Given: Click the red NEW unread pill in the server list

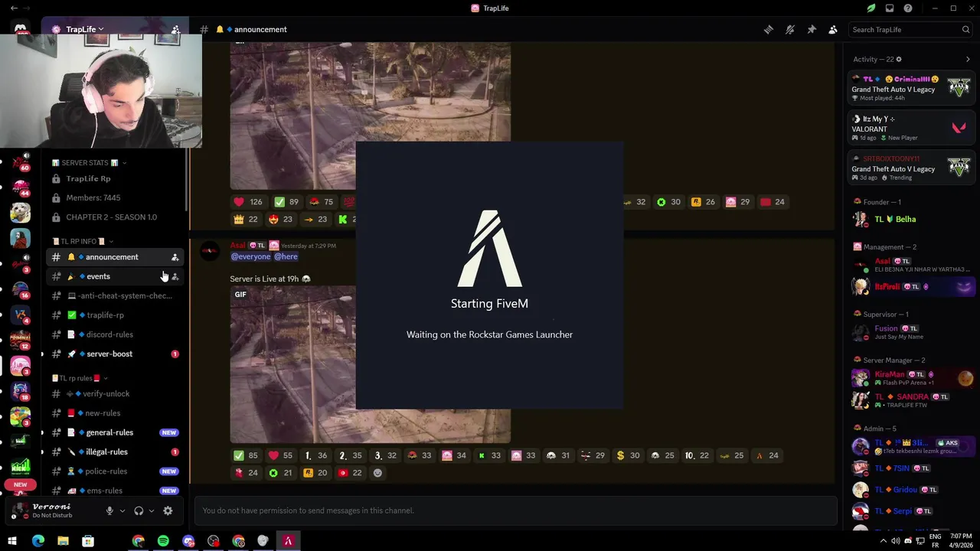Looking at the screenshot, I should pyautogui.click(x=21, y=484).
